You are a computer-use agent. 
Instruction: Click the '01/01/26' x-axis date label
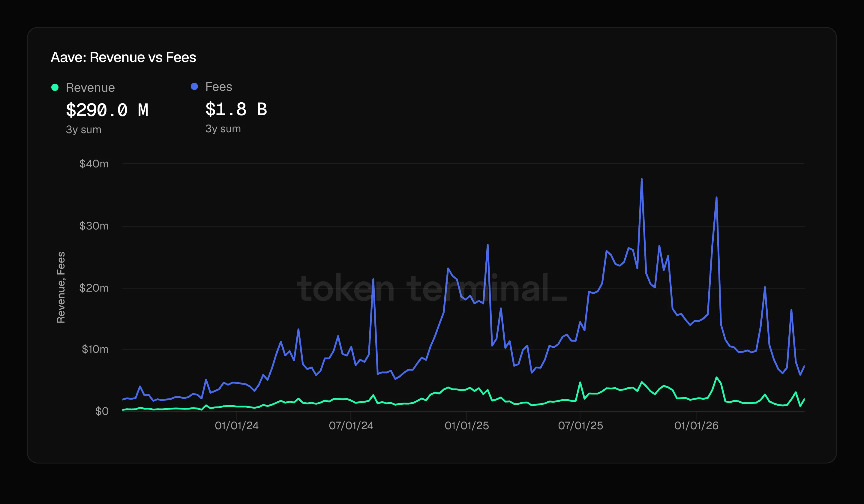(x=696, y=425)
